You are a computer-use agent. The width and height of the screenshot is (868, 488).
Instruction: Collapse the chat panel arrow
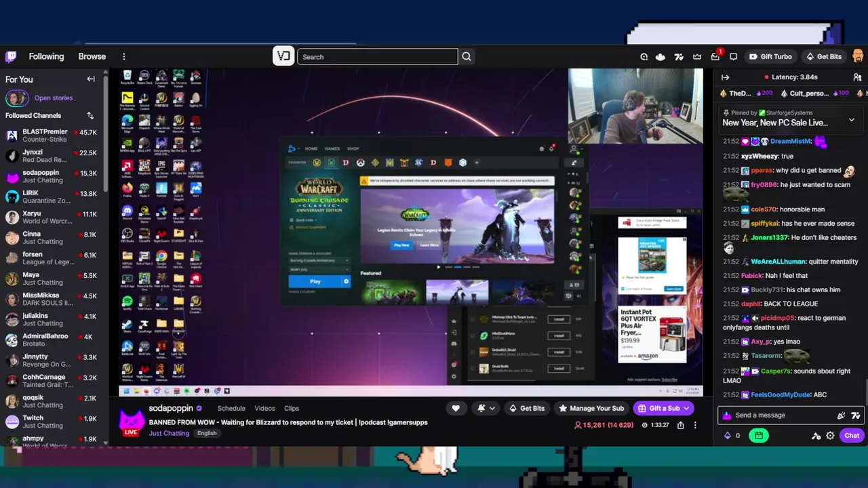pos(726,77)
